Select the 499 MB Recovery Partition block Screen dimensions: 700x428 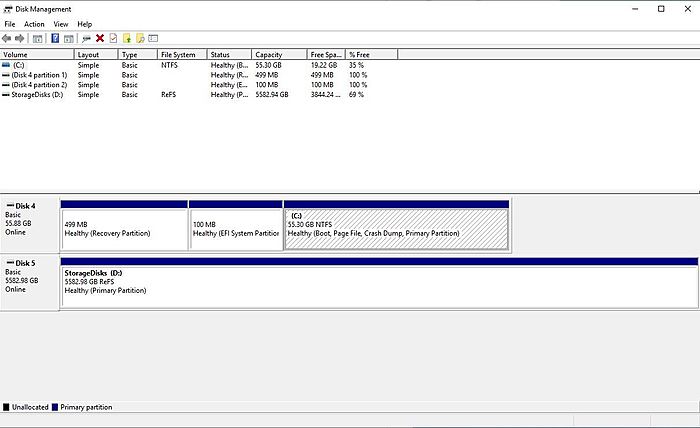(x=124, y=229)
